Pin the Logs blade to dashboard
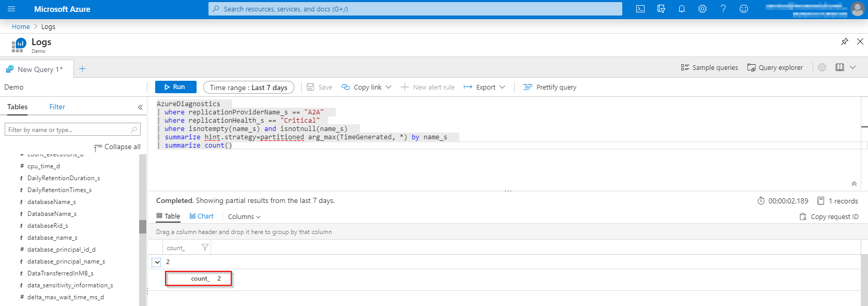The image size is (868, 306). [845, 41]
